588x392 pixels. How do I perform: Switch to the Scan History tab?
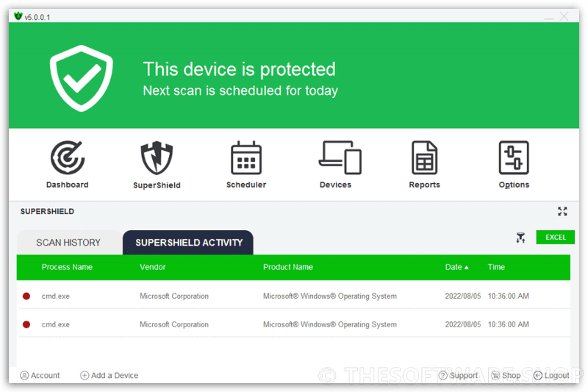coord(68,243)
